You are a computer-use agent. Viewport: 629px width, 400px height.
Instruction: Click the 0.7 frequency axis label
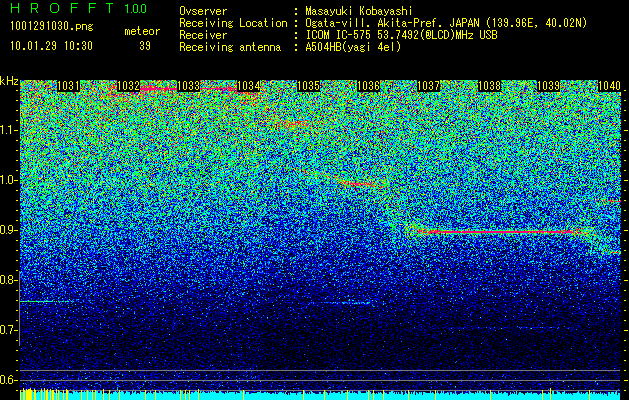tap(9, 330)
